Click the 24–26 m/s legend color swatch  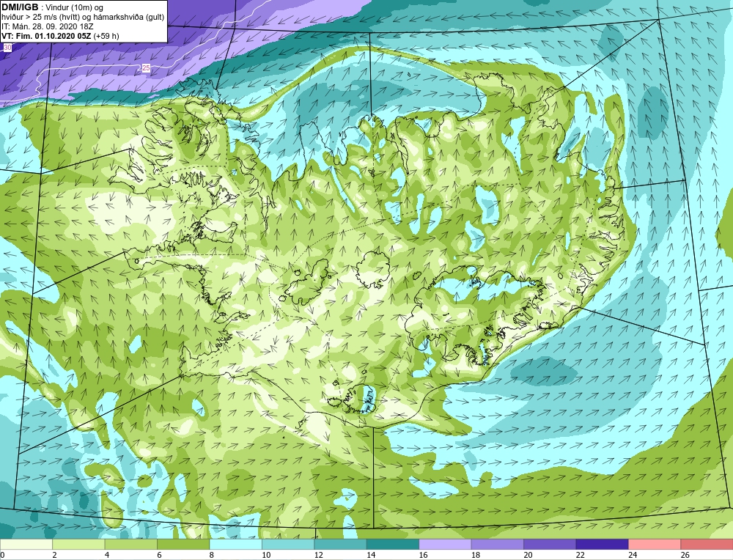655,544
